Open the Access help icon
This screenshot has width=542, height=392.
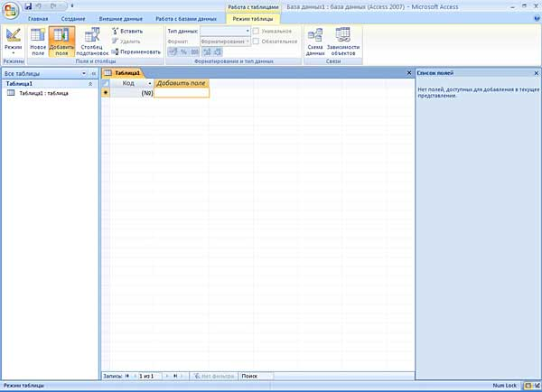click(x=537, y=19)
